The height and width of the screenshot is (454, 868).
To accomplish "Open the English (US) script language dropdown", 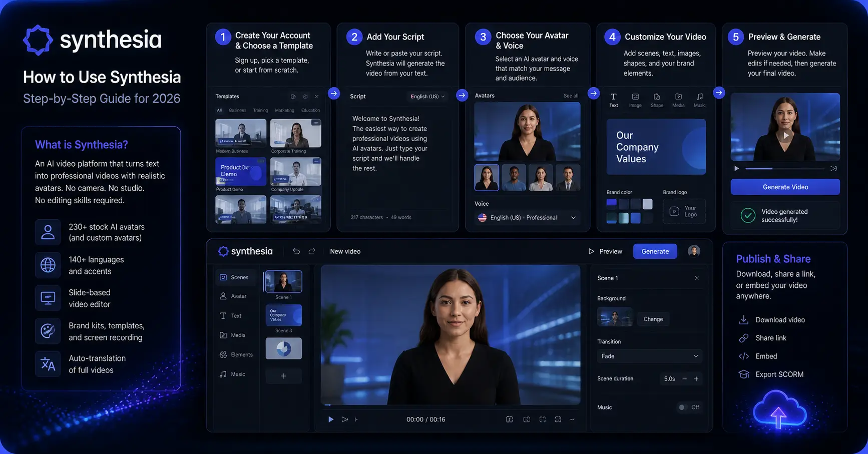I will coord(427,97).
